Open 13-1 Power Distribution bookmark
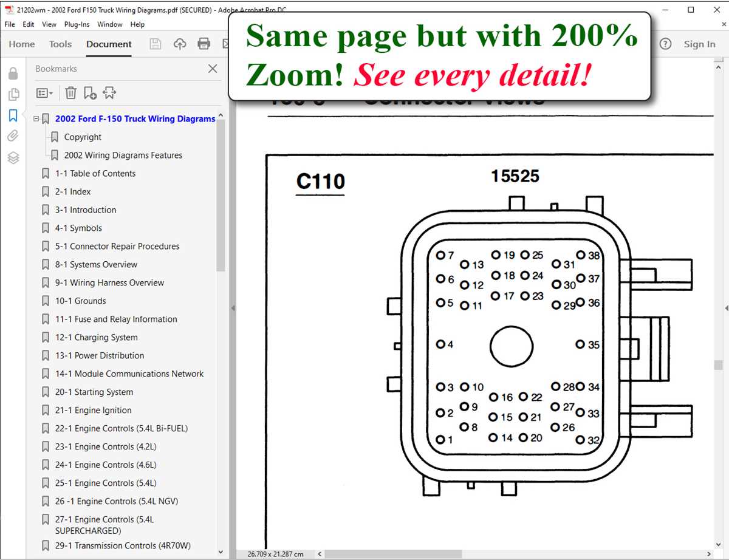 [100, 356]
